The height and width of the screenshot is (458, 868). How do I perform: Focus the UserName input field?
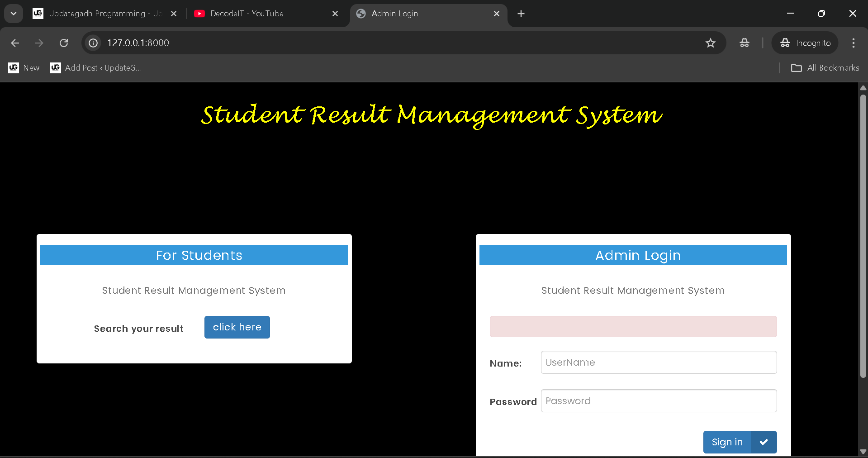pyautogui.click(x=659, y=363)
